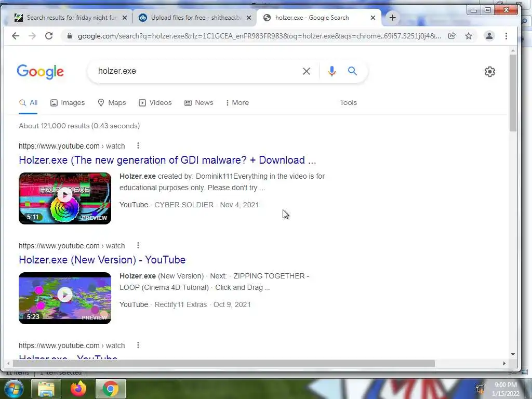Image resolution: width=532 pixels, height=399 pixels.
Task: Open the share page icon in address bar
Action: pos(451,36)
